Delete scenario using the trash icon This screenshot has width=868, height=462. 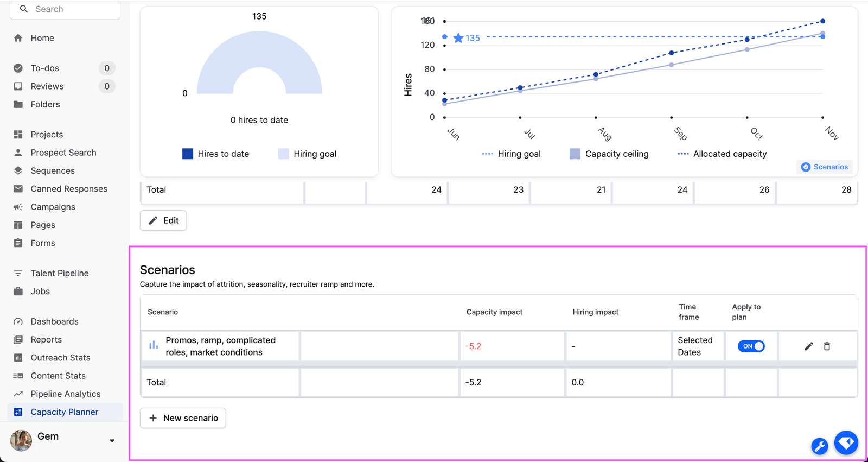(x=827, y=346)
